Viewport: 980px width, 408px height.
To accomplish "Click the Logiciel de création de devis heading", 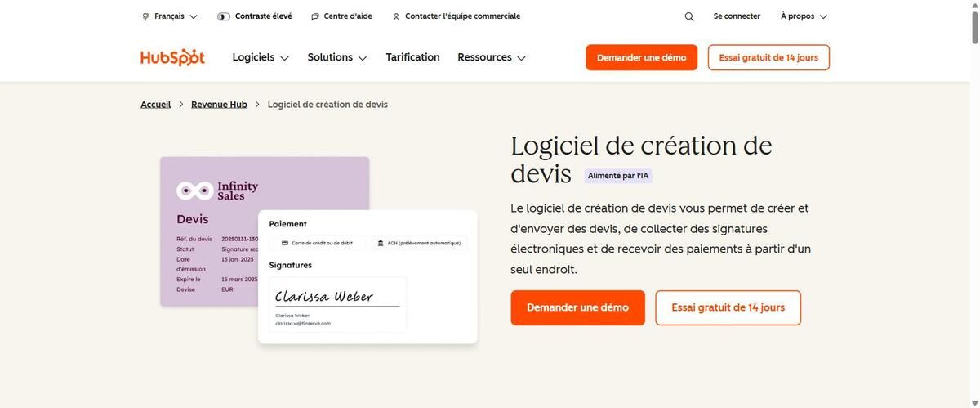I will [641, 159].
